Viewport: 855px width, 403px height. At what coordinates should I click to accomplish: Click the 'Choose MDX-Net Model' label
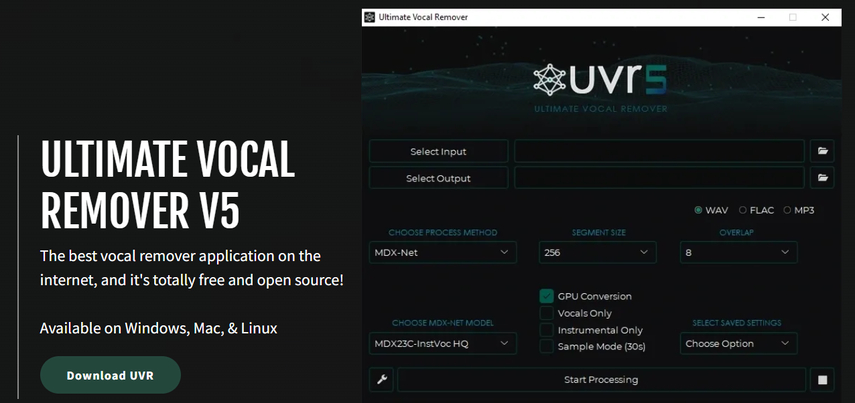pos(443,323)
